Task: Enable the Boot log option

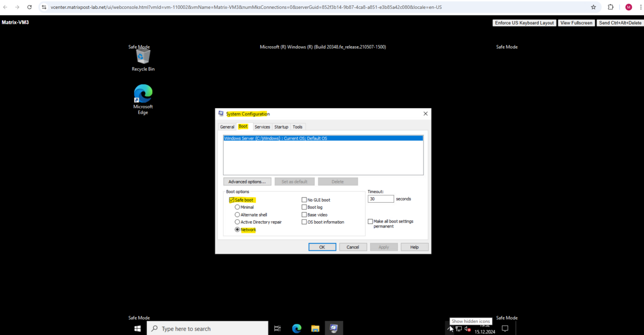Action: click(x=304, y=207)
